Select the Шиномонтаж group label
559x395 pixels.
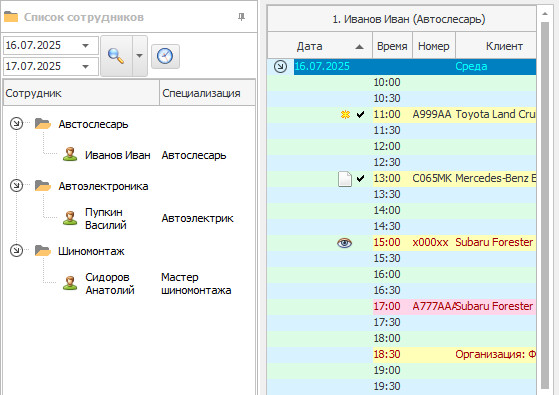point(91,251)
